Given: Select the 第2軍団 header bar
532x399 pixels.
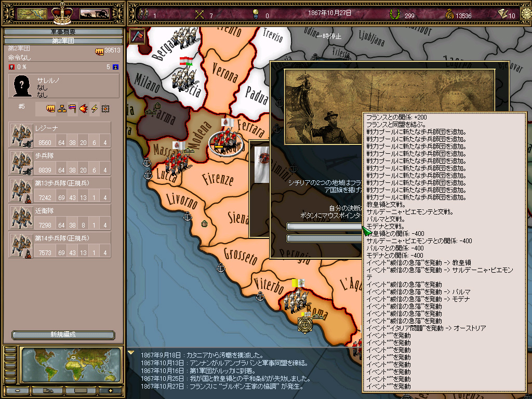Looking at the screenshot, I should pos(63,41).
